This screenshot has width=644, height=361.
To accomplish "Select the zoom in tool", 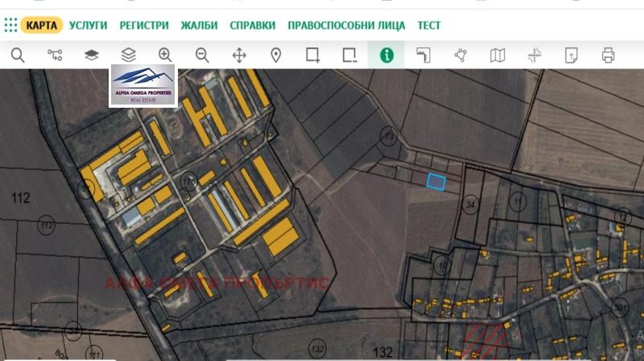I will tap(165, 55).
